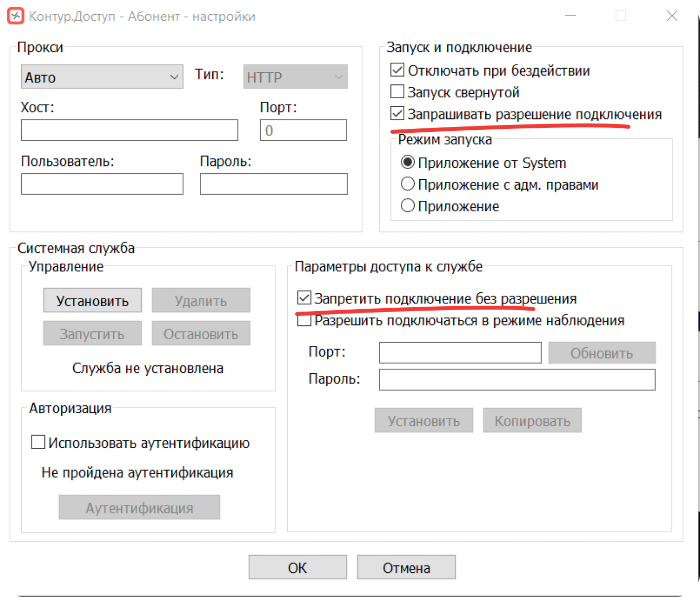Image resolution: width=700 pixels, height=597 pixels.
Task: Click the Копировать button
Action: 532,420
